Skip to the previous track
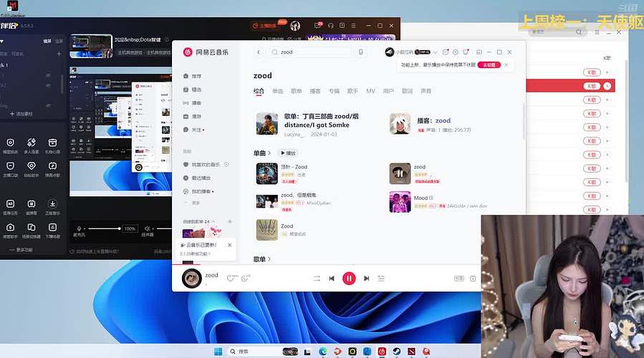Screen dimensions: 644x358 (332, 279)
